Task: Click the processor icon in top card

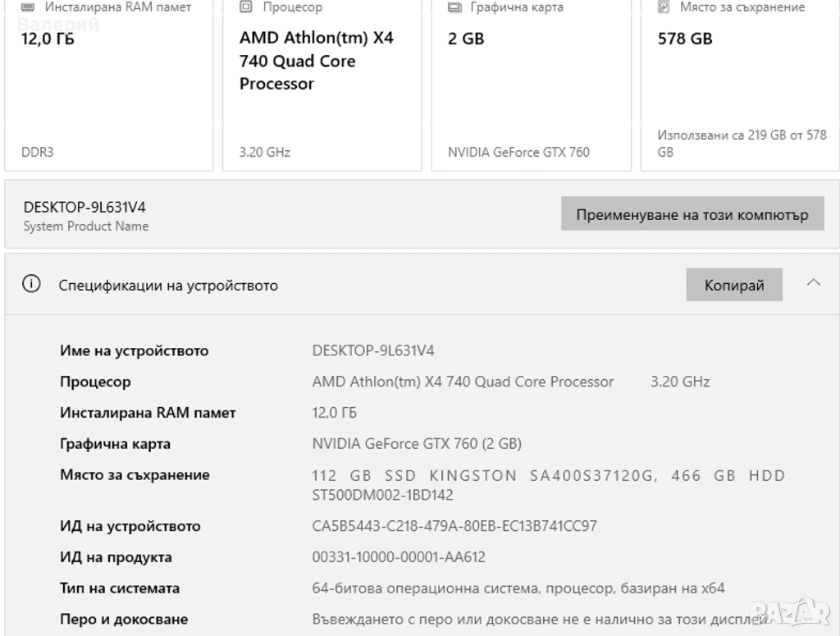Action: (245, 7)
